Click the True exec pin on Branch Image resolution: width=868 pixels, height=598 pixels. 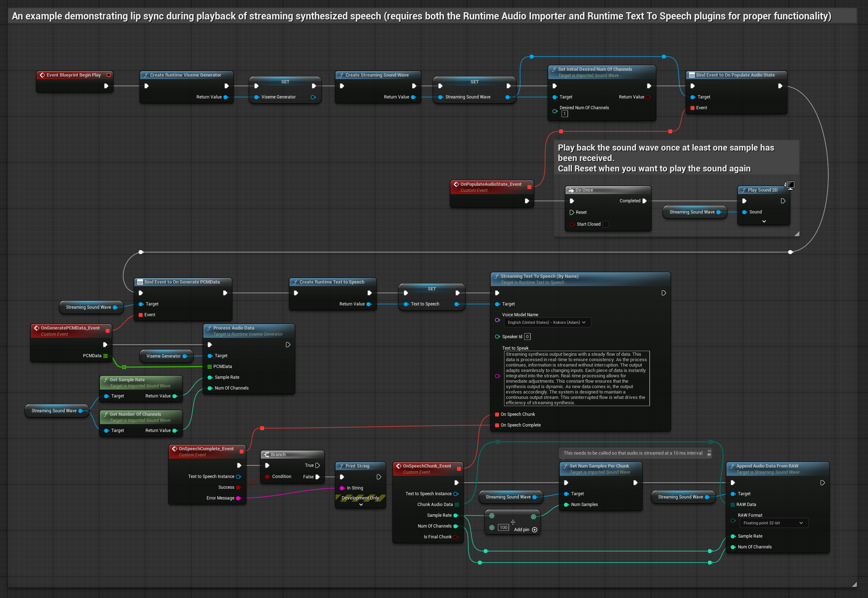pyautogui.click(x=318, y=465)
